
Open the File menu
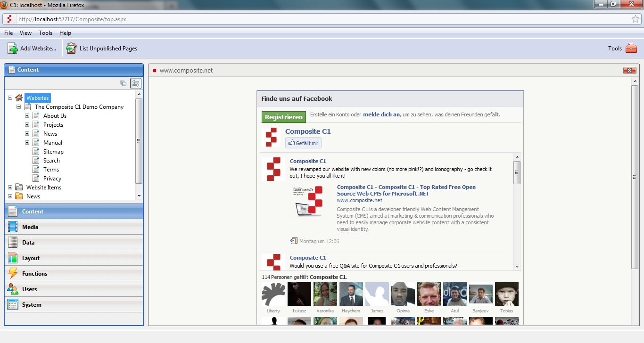click(x=8, y=33)
